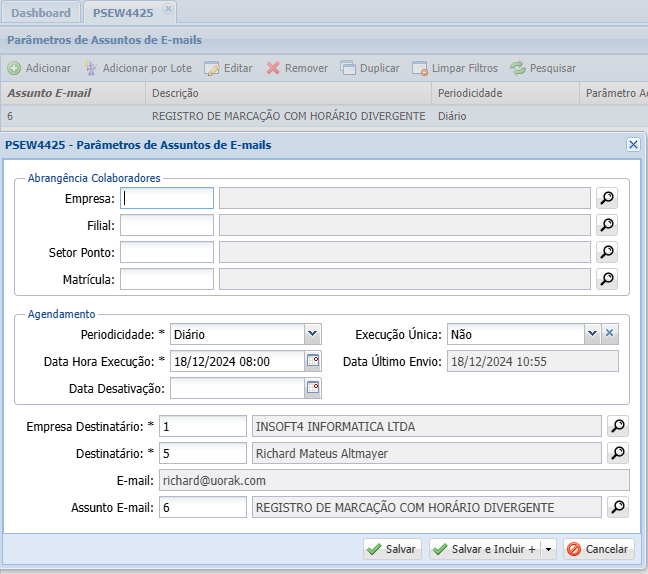Open Empresa Destinatário lookup magnifier
648x574 pixels.
click(x=618, y=426)
